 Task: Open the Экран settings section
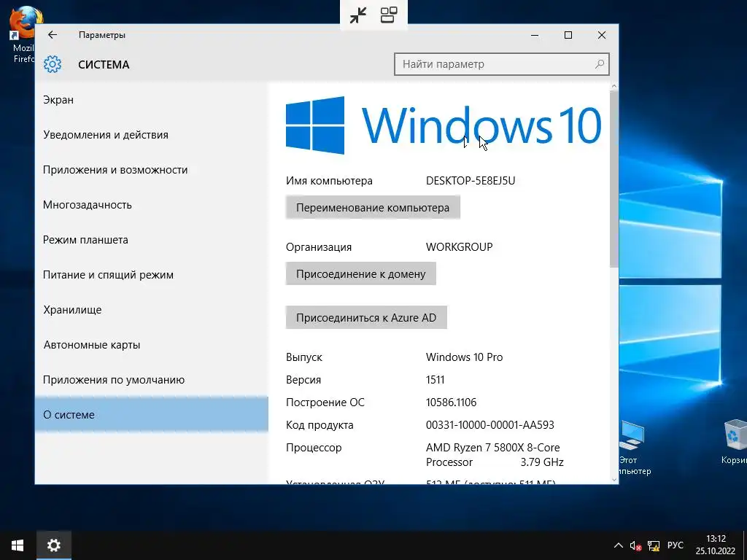pos(152,100)
